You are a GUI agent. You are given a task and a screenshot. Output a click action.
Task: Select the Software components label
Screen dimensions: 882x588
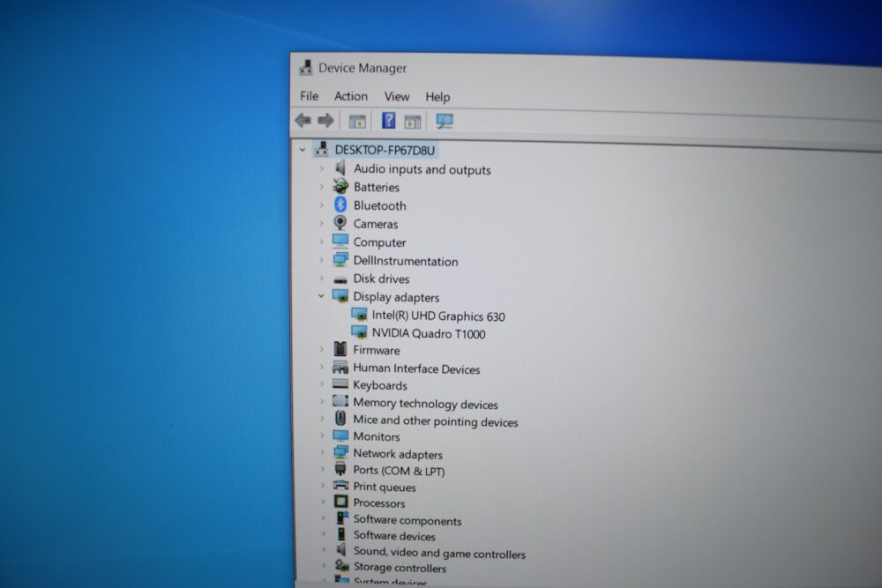(x=407, y=520)
